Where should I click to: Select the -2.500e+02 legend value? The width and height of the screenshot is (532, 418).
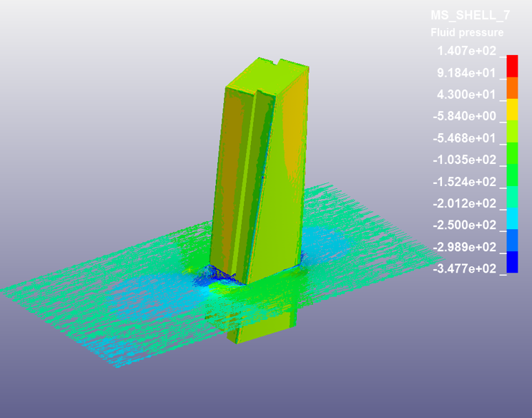pyautogui.click(x=465, y=225)
